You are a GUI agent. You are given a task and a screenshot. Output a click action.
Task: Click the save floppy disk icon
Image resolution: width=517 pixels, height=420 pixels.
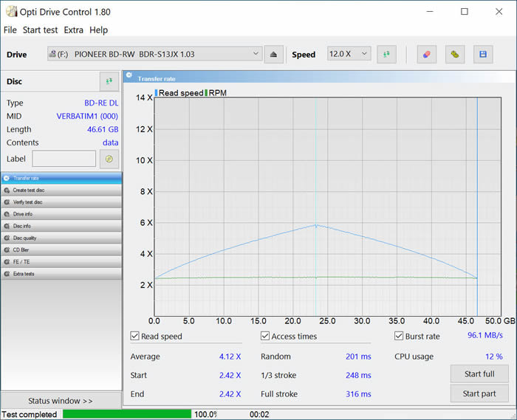pos(483,54)
